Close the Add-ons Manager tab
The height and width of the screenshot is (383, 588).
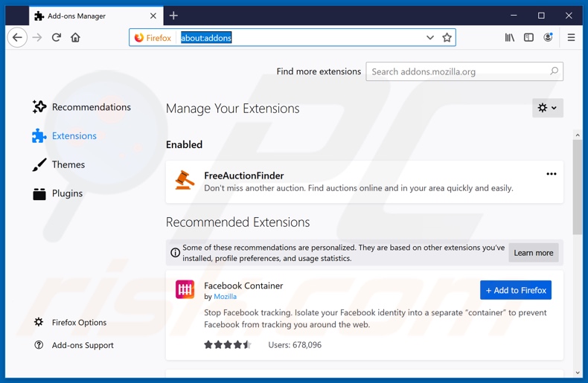[153, 16]
